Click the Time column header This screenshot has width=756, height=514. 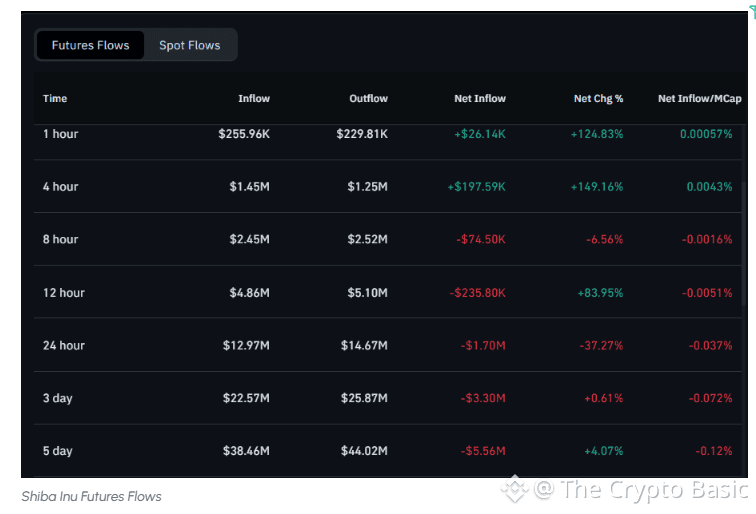pyautogui.click(x=55, y=99)
